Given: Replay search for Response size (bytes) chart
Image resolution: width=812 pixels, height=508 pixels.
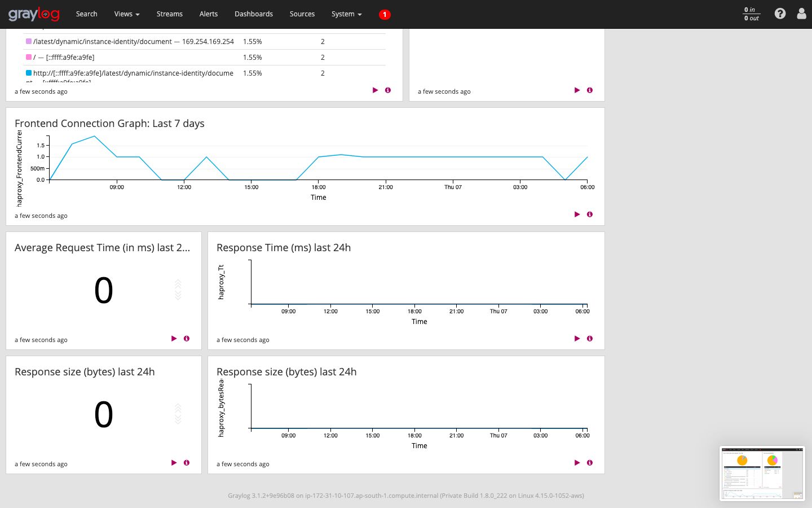Looking at the screenshot, I should 577,463.
